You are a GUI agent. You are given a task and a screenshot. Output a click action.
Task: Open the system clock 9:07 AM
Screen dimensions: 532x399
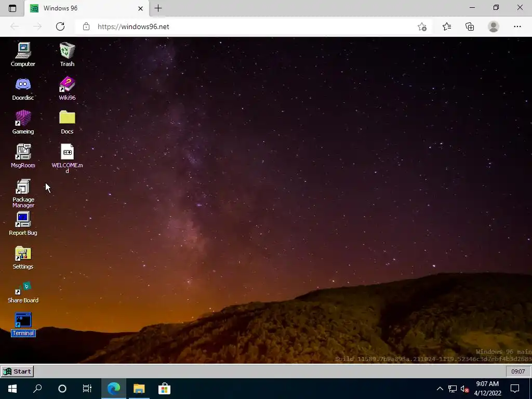point(487,389)
